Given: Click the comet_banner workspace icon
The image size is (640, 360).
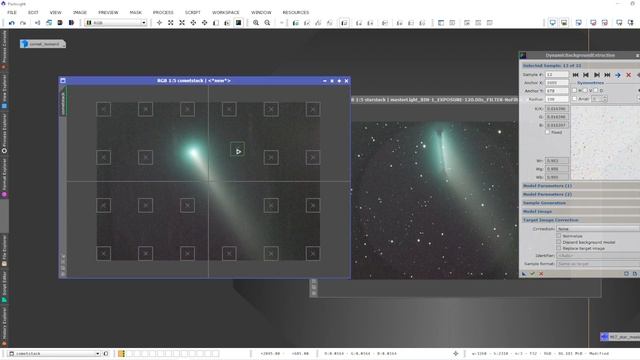Looking at the screenshot, I should point(42,44).
